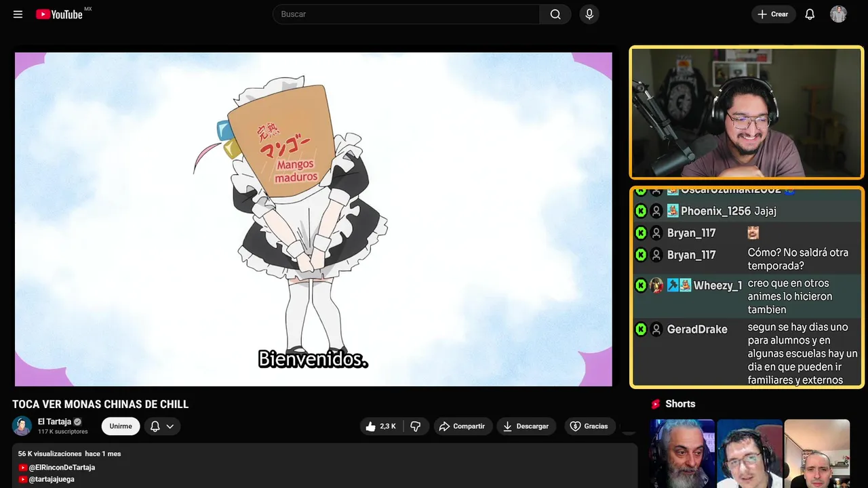Open account avatar menu
This screenshot has height=488, width=868.
pyautogui.click(x=838, y=14)
